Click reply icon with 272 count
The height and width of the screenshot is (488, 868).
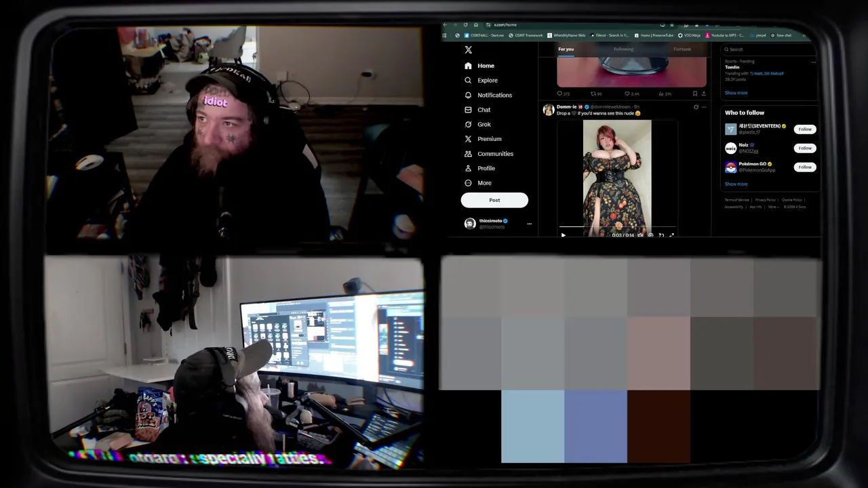[x=559, y=94]
